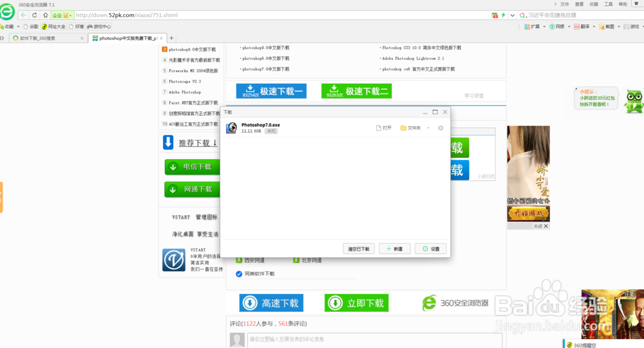Open the 收藏 menu in title bar
Viewport: 644px width, 348px height.
click(594, 4)
